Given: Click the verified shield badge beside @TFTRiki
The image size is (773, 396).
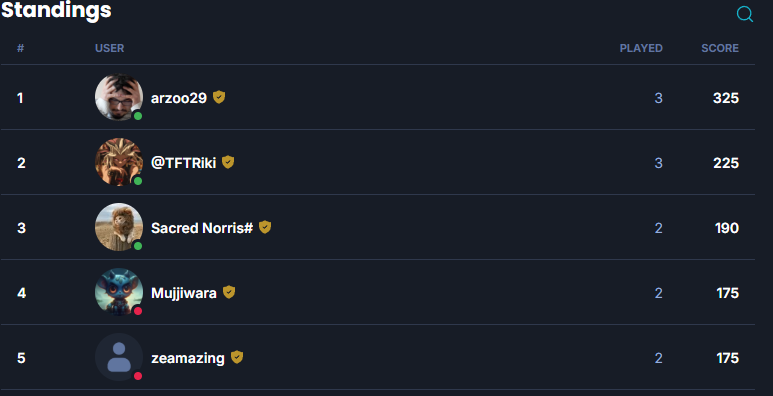Looking at the screenshot, I should point(228,162).
